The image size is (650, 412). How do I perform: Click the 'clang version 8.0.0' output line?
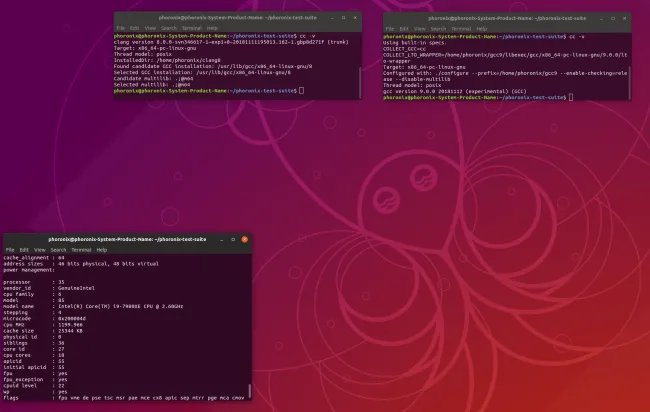click(x=231, y=42)
